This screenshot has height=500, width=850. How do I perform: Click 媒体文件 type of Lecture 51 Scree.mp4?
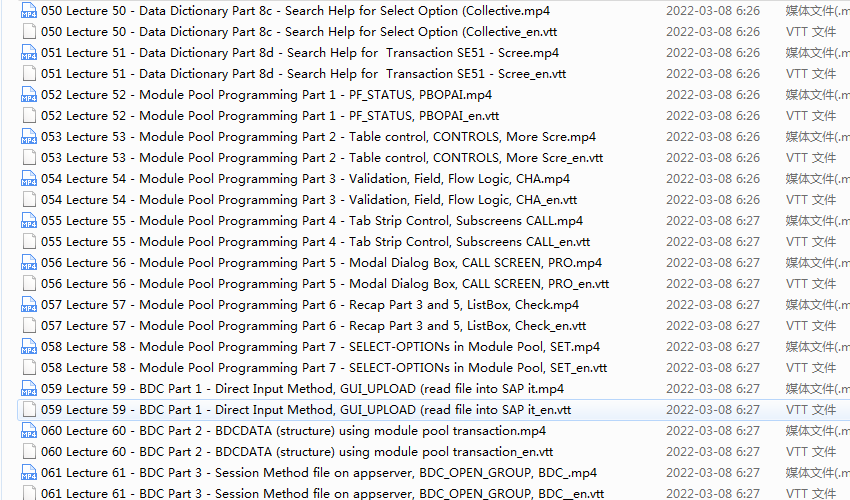(817, 53)
